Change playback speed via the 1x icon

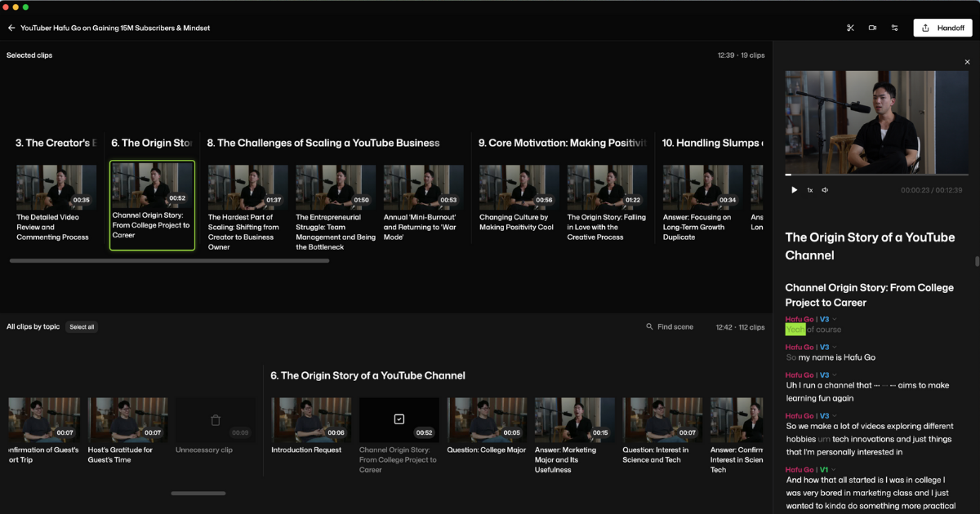pyautogui.click(x=809, y=189)
